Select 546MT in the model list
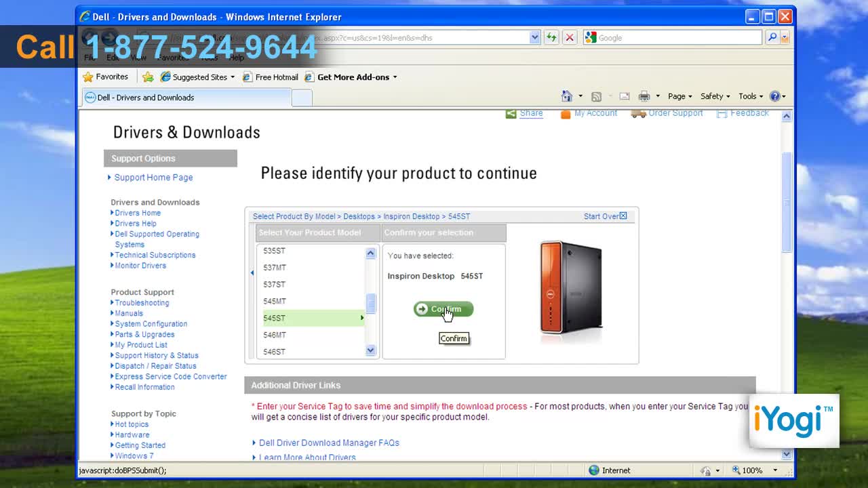This screenshot has height=488, width=868. pos(275,335)
